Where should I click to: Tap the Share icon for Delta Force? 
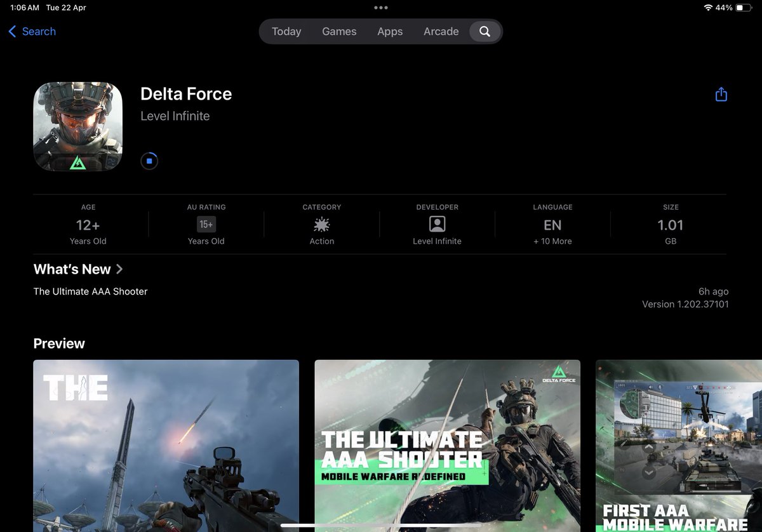(721, 95)
